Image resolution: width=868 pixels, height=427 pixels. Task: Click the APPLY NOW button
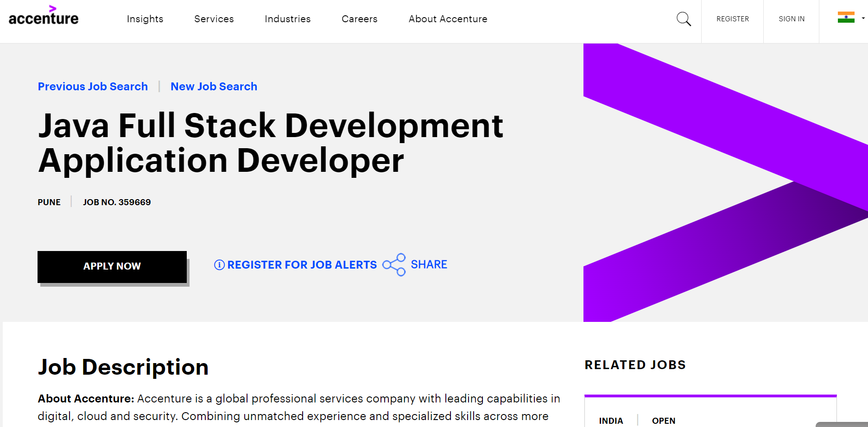click(112, 267)
